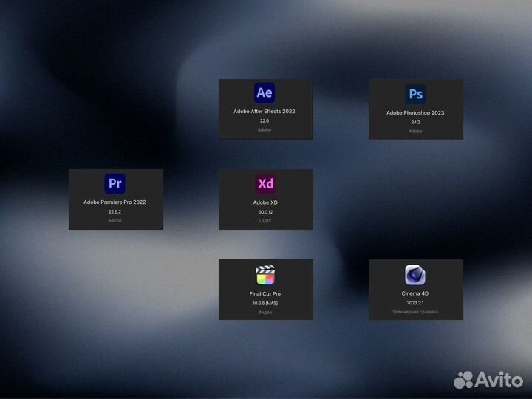Click the Adobe XD Xd icon
Image resolution: width=532 pixels, height=399 pixels.
[265, 183]
